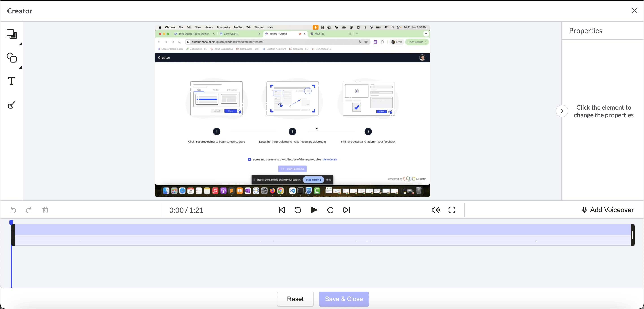Enter fullscreen video preview

pos(452,210)
